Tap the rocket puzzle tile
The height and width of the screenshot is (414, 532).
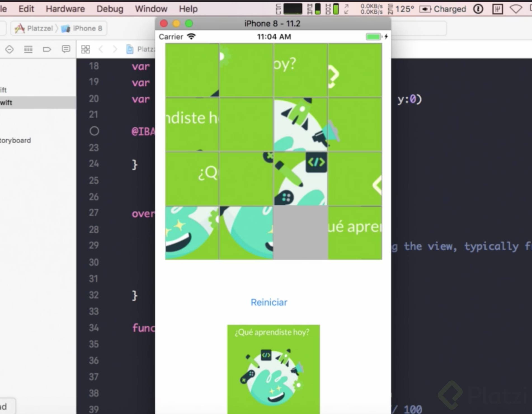[x=300, y=124]
